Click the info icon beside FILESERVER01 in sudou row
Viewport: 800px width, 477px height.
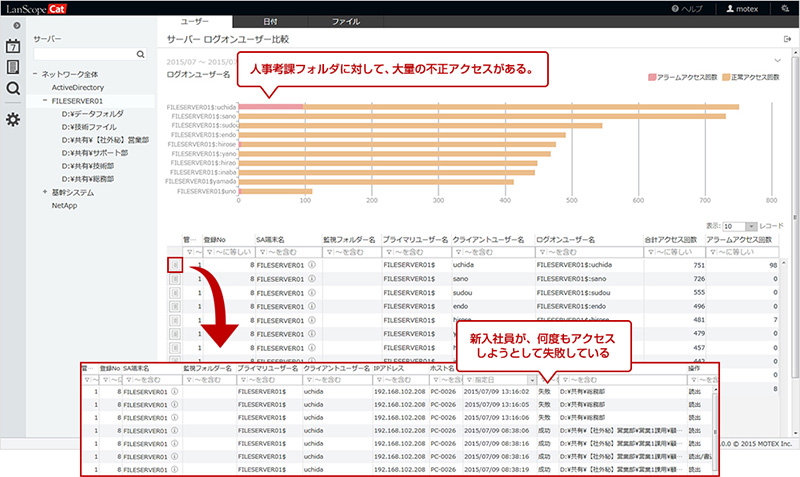312,292
